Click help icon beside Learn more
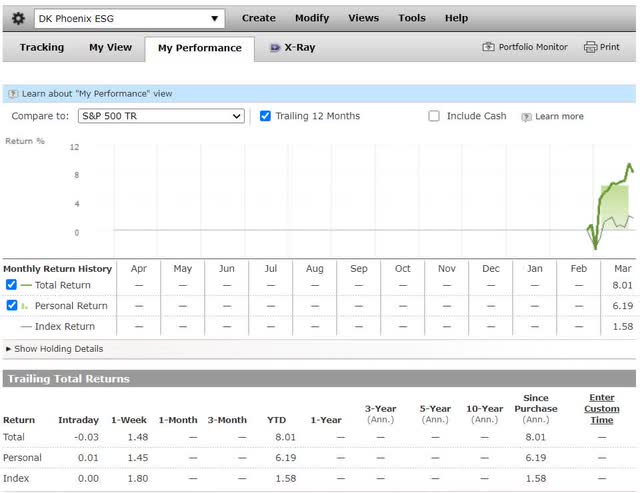 click(526, 117)
